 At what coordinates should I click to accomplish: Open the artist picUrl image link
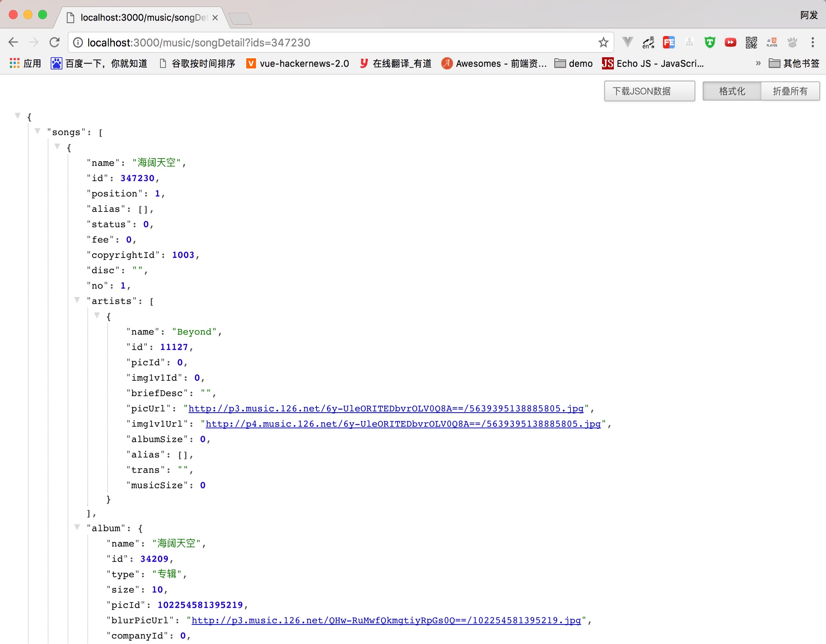(x=386, y=408)
